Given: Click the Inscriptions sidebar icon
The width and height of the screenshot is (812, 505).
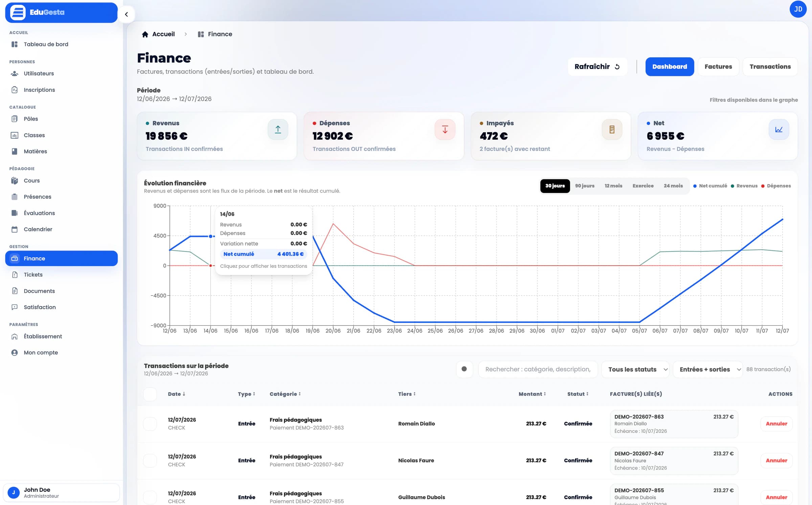Looking at the screenshot, I should click(x=15, y=90).
